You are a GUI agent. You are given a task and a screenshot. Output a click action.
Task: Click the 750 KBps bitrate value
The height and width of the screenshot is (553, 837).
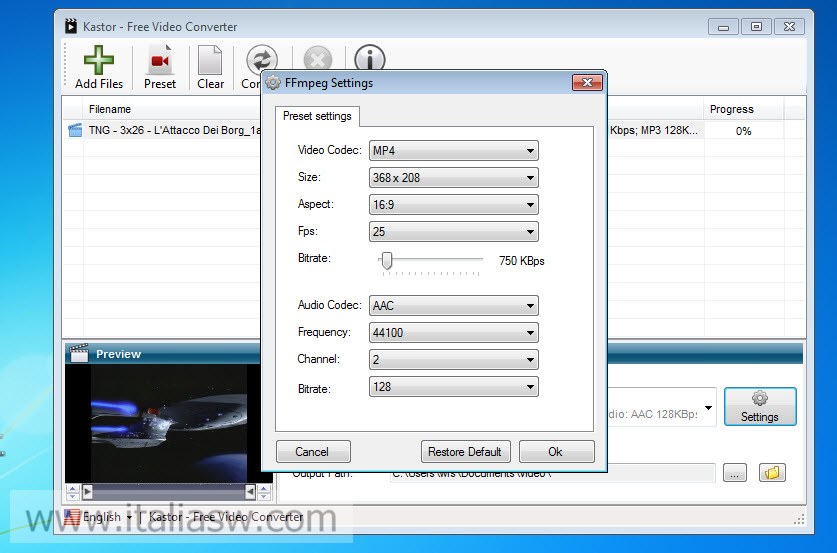coord(522,261)
